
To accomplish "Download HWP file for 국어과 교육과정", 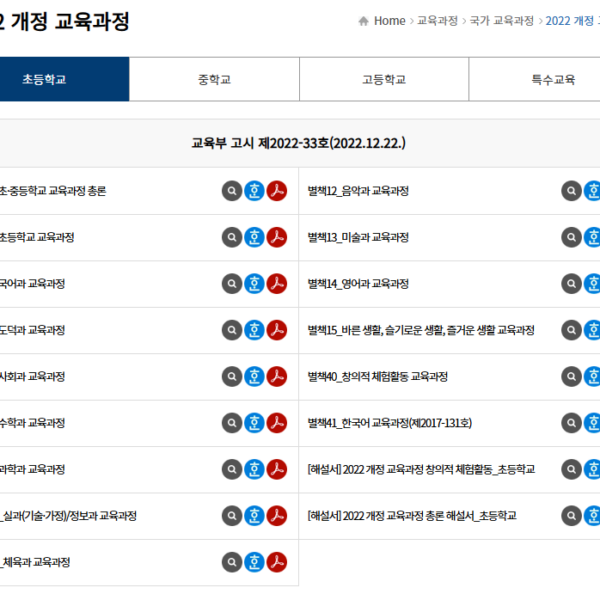I will point(254,284).
